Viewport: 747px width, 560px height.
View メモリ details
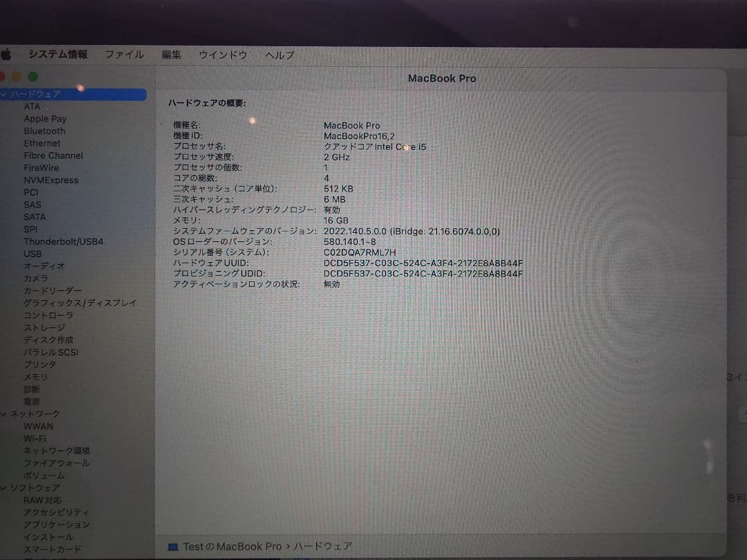[x=36, y=377]
